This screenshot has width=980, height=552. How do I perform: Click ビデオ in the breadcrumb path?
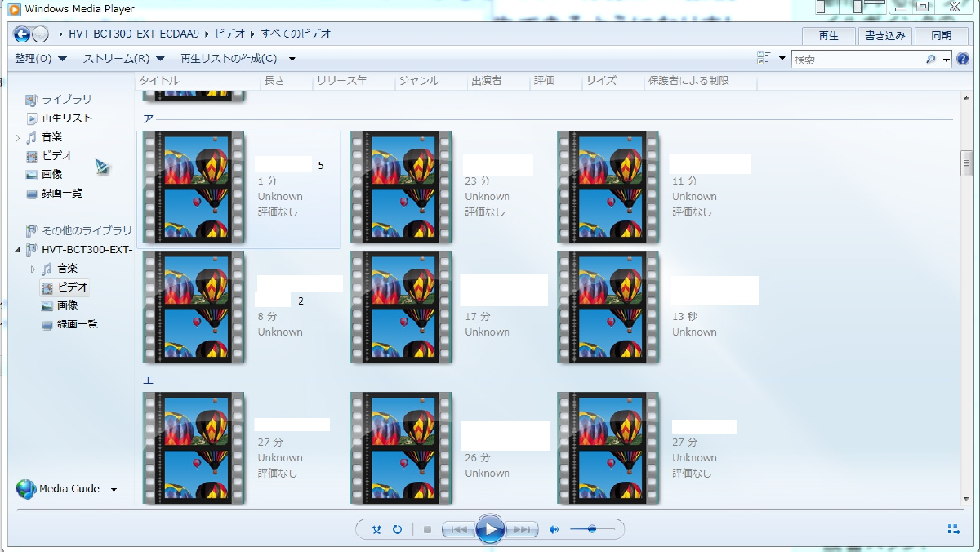click(230, 34)
